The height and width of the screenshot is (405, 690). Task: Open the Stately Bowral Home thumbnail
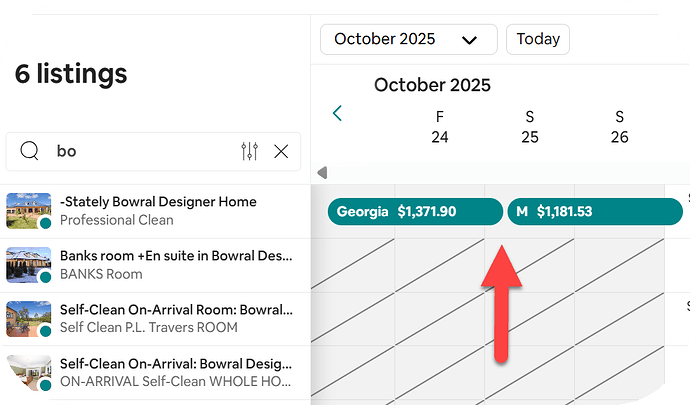[28, 211]
